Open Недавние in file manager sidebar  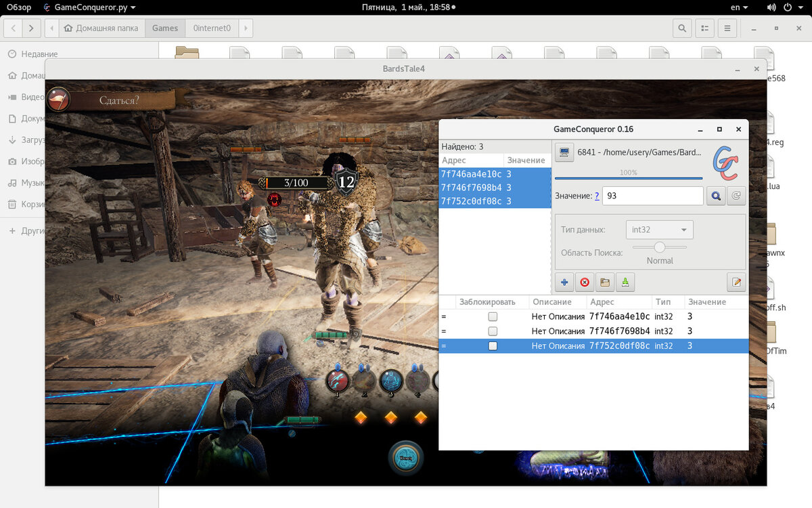pyautogui.click(x=39, y=54)
